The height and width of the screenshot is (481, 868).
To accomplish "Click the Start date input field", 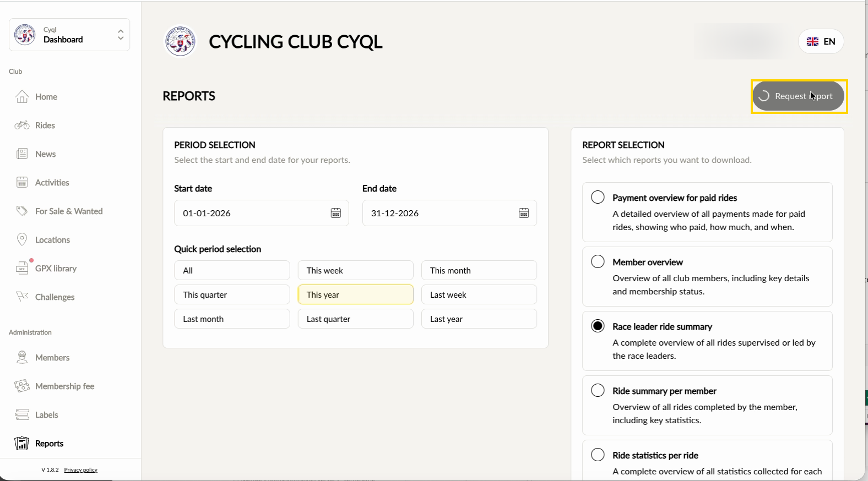I will pos(261,213).
